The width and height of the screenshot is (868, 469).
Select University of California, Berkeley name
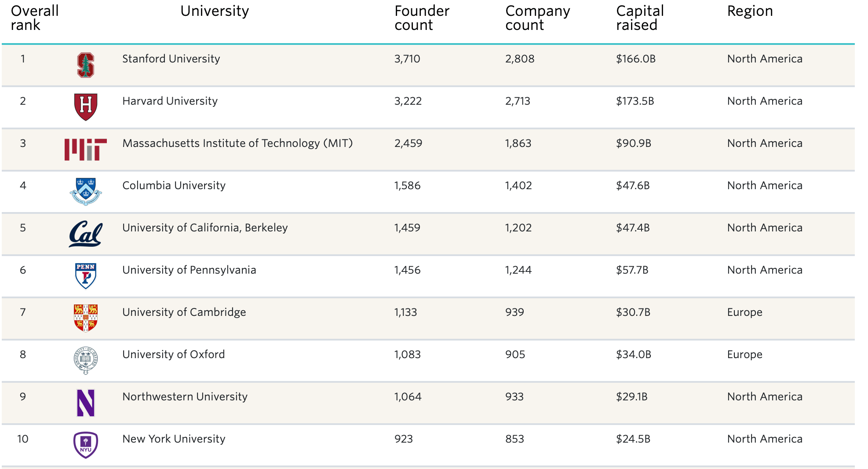pyautogui.click(x=205, y=228)
